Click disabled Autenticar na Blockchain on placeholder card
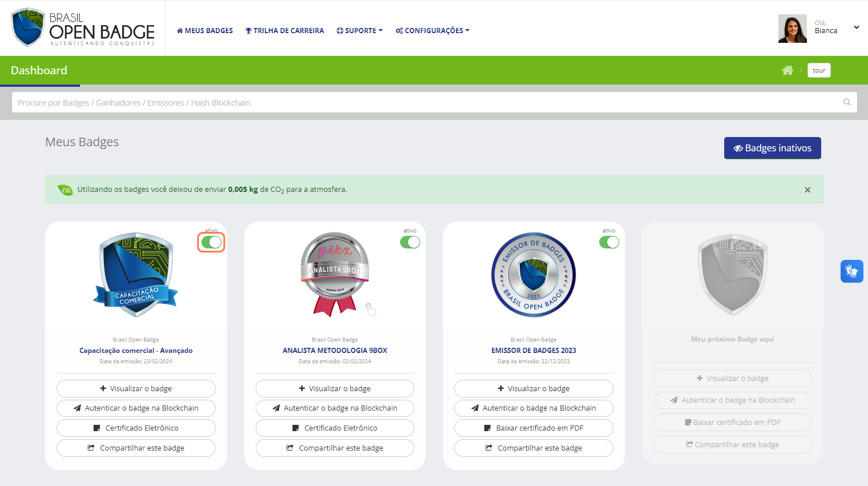Screen dimensions: 868x486 click(x=733, y=400)
